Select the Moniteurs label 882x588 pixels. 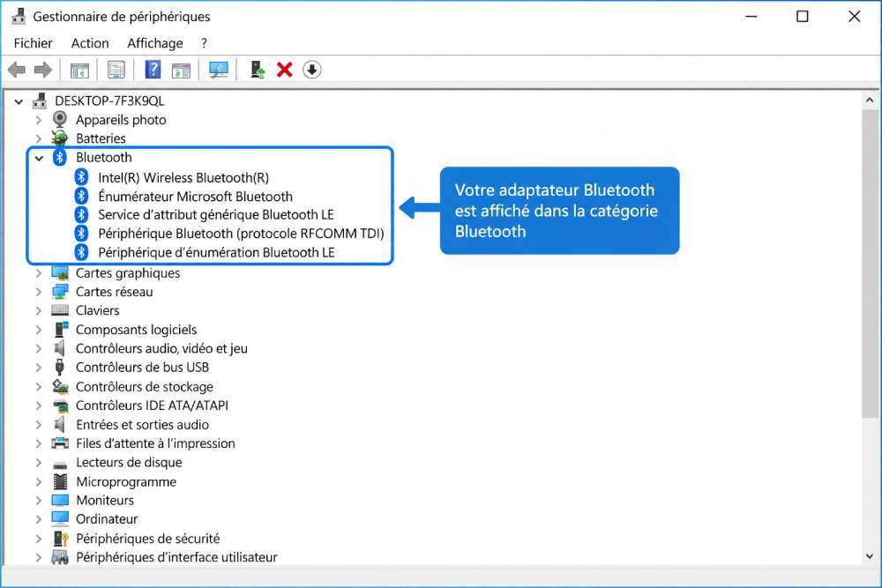(105, 501)
